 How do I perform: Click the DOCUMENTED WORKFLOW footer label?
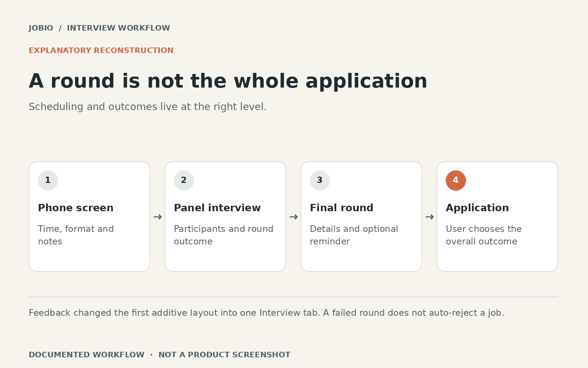tap(86, 355)
